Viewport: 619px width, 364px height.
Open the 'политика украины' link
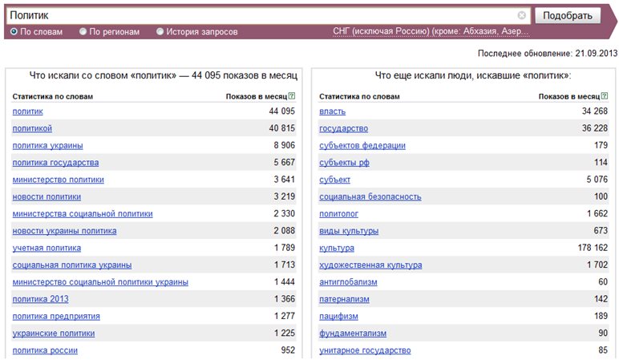[48, 146]
